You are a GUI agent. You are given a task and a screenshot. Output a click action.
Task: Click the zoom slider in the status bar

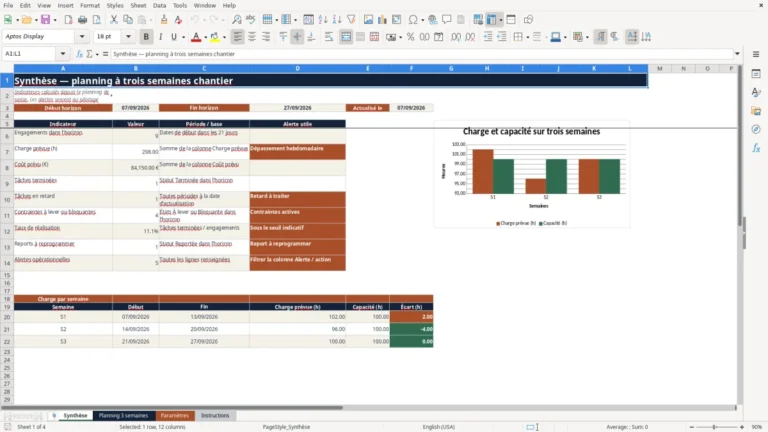[x=716, y=427]
